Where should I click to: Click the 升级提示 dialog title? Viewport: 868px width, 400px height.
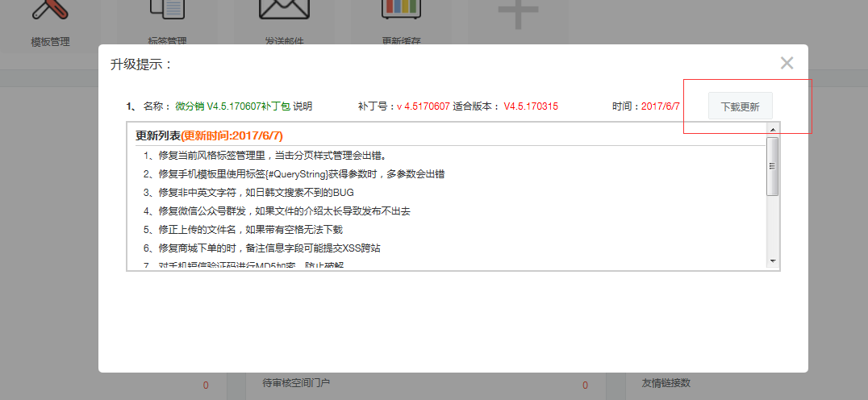pyautogui.click(x=142, y=65)
